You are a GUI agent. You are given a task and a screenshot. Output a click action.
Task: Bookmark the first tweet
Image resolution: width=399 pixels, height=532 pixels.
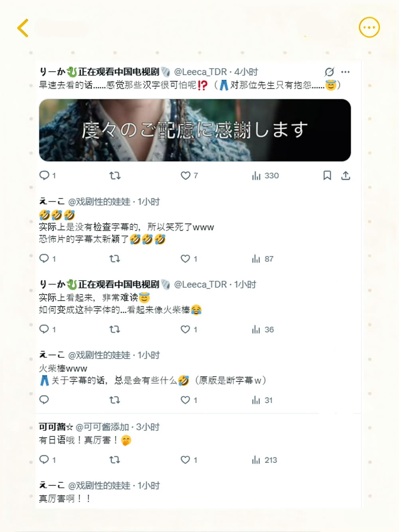pos(327,175)
